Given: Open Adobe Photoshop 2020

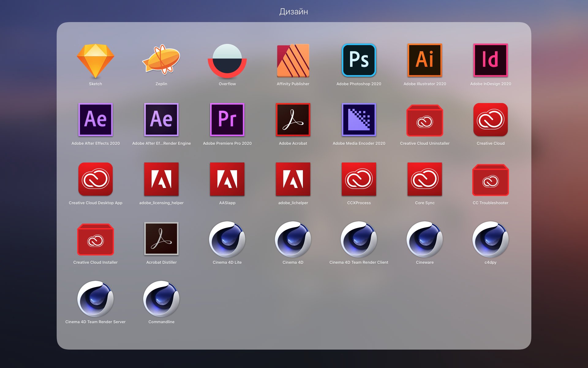Looking at the screenshot, I should 359,60.
